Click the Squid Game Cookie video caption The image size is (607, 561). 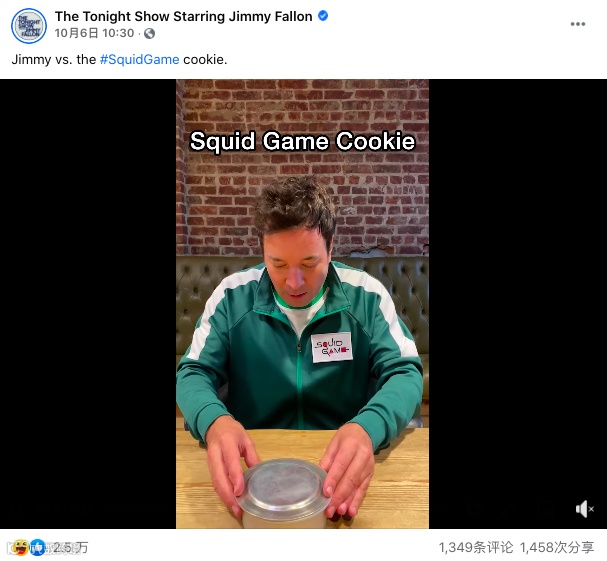point(302,141)
